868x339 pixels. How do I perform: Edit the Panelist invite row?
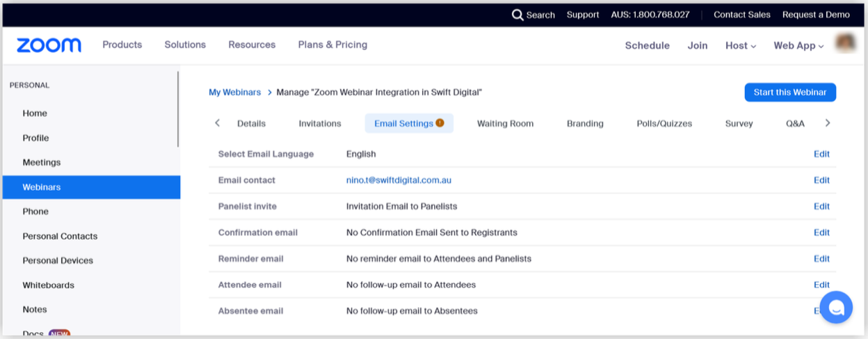tap(821, 206)
